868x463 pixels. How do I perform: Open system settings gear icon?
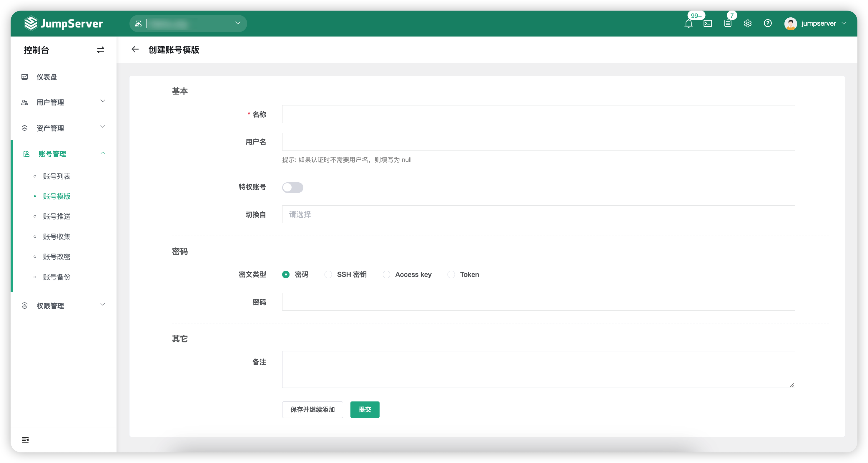click(x=748, y=23)
